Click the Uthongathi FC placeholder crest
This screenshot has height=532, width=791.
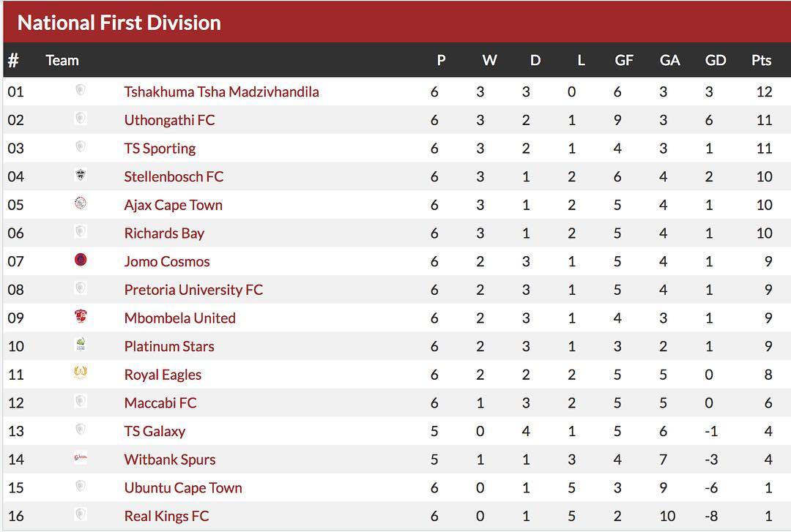[x=81, y=119]
